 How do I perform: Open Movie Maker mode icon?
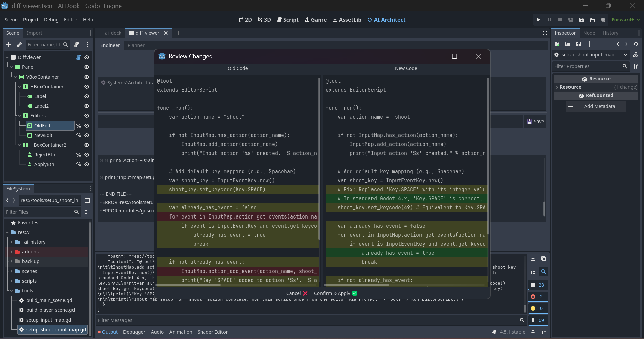(603, 20)
